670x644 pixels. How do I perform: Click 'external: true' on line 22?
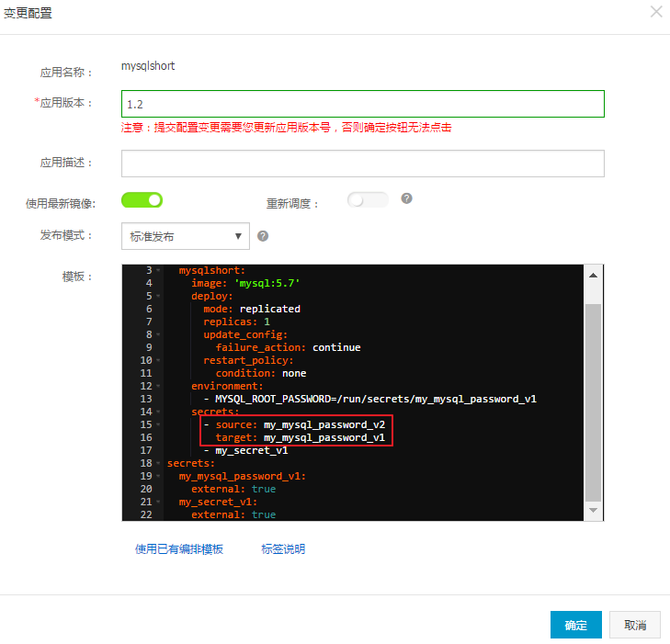tap(233, 514)
